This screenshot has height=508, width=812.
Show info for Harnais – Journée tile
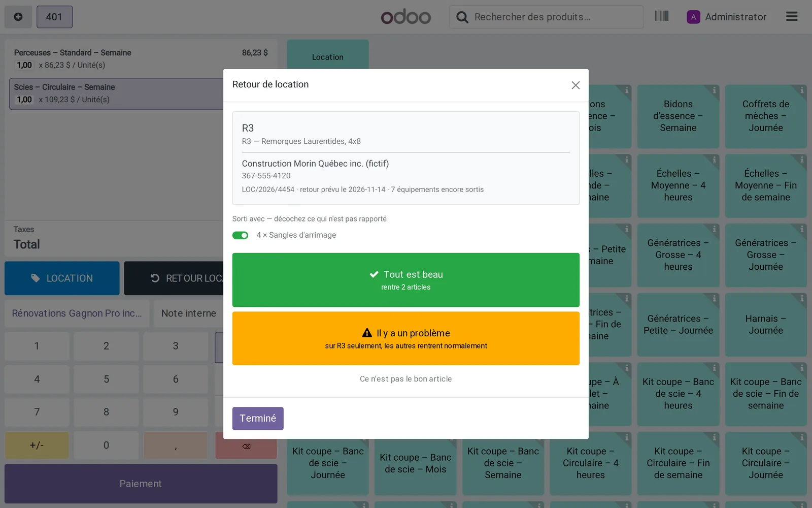[x=802, y=298]
